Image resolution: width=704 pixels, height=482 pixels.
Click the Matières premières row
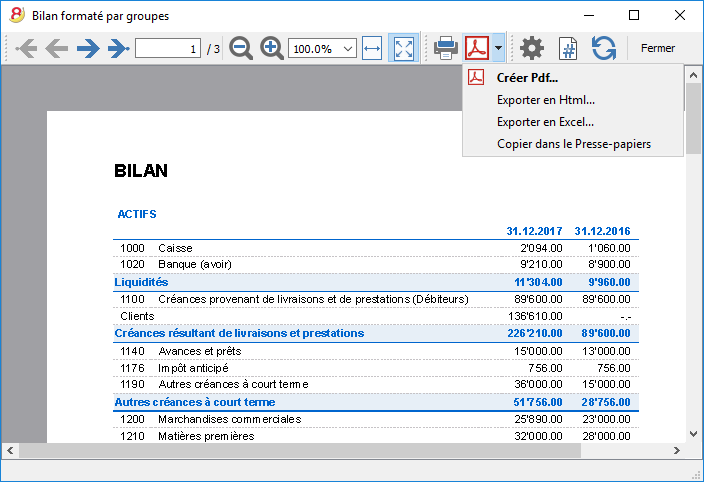376,436
